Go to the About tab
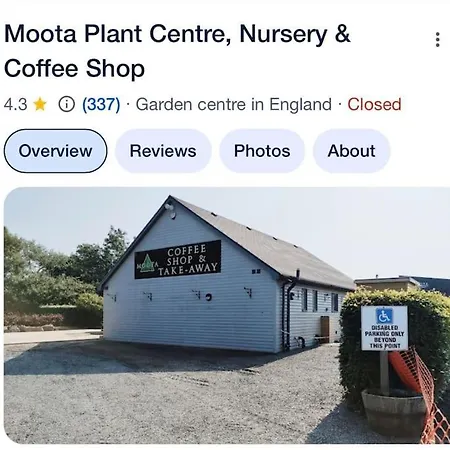Screen dimensions: 450x450 pos(351,151)
